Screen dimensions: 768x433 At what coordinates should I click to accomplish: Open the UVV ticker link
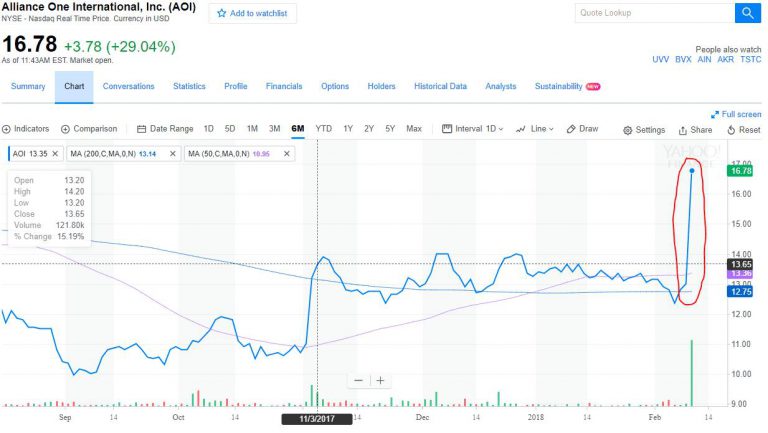point(660,60)
